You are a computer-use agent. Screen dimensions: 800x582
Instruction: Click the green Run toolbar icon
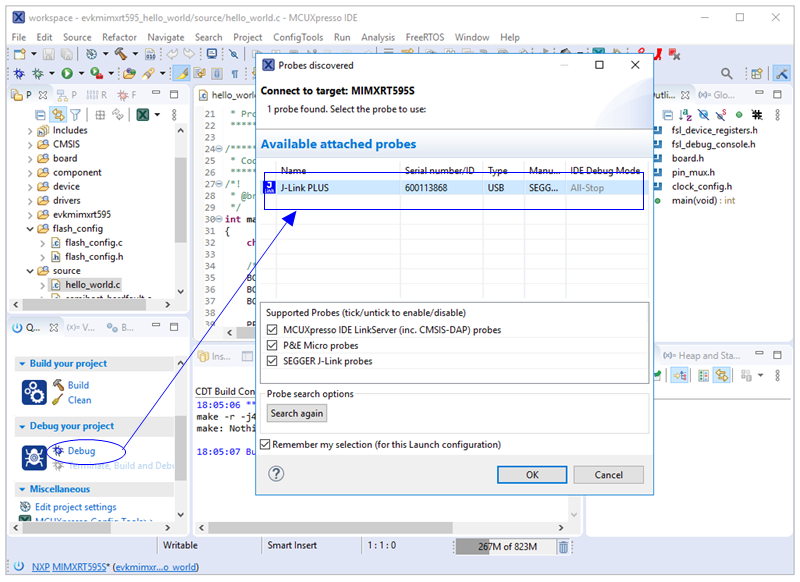tap(67, 74)
